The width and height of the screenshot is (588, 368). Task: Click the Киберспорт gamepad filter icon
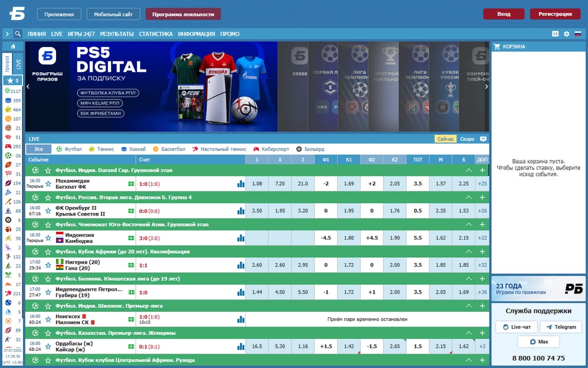pyautogui.click(x=257, y=149)
